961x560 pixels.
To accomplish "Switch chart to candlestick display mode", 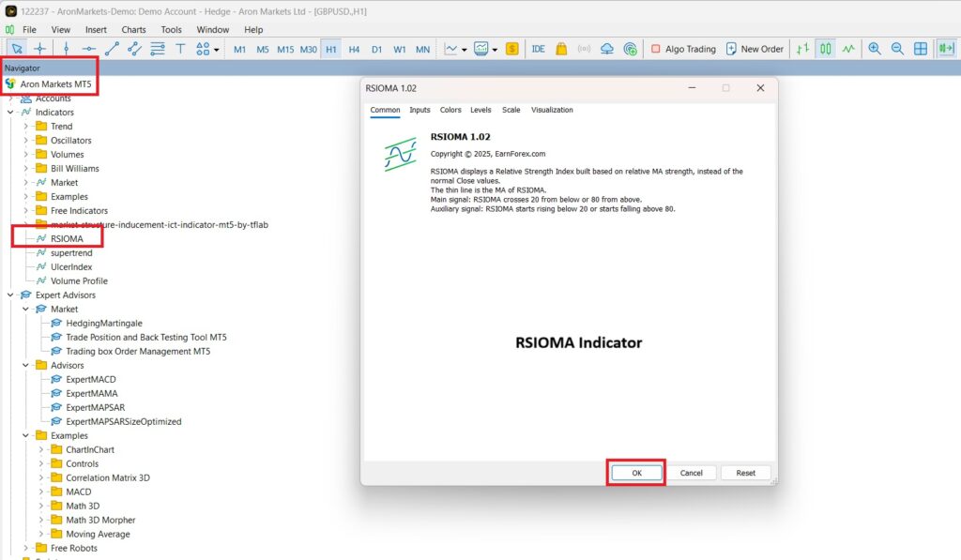I will (x=826, y=48).
